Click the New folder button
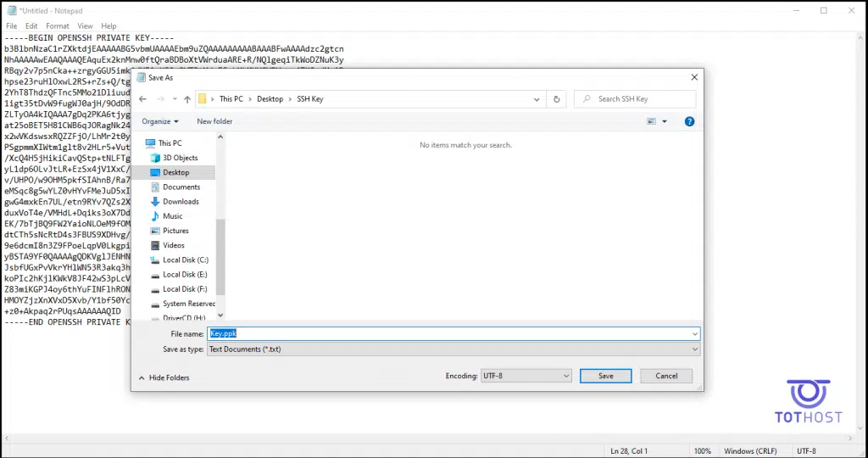Viewport: 868px width, 458px height. click(214, 121)
